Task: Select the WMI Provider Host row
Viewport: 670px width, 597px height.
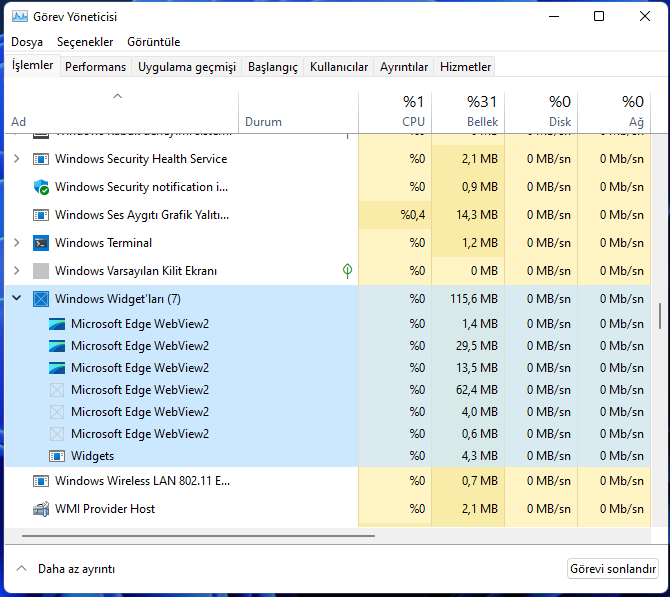Action: [x=328, y=509]
